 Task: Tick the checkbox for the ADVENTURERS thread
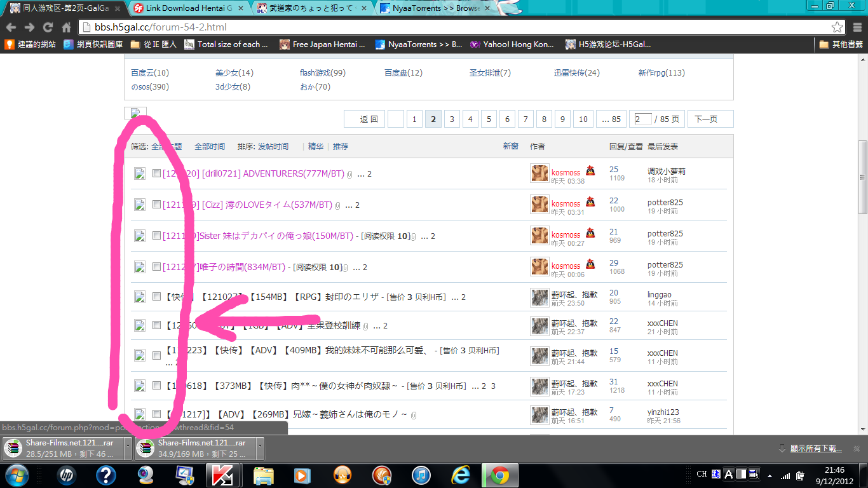click(157, 173)
